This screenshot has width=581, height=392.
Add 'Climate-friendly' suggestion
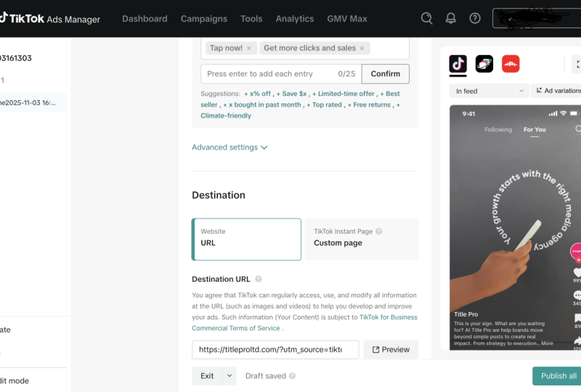point(226,115)
